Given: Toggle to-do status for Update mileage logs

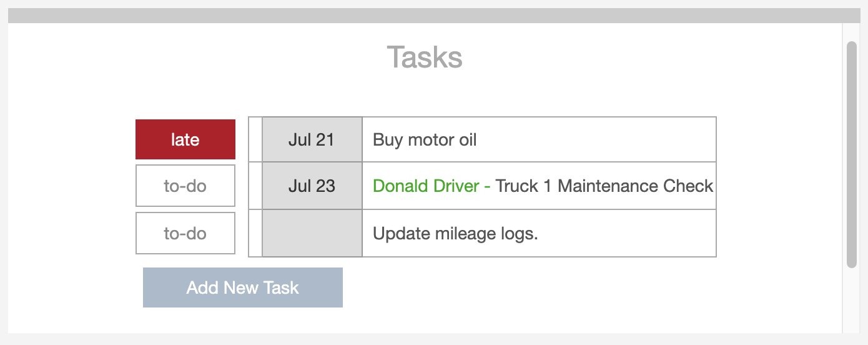Looking at the screenshot, I should (x=185, y=233).
